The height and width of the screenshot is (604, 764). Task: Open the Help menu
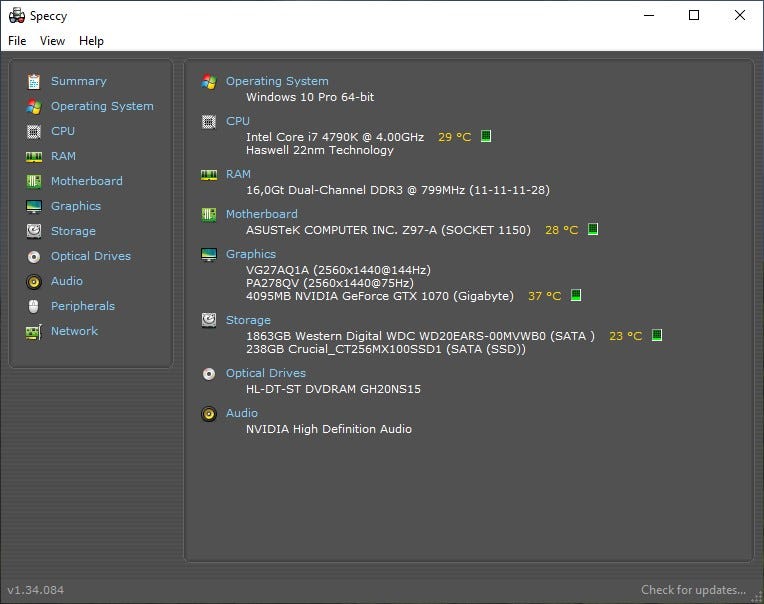pos(91,41)
